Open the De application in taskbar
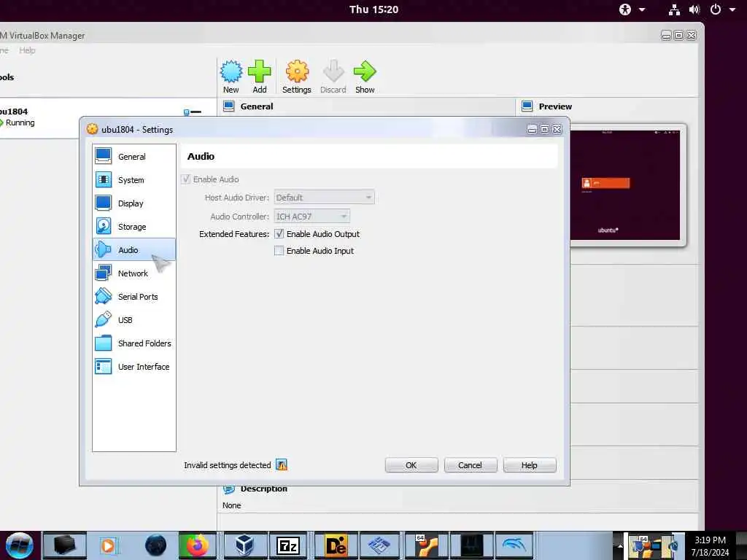The width and height of the screenshot is (747, 560). (x=336, y=545)
